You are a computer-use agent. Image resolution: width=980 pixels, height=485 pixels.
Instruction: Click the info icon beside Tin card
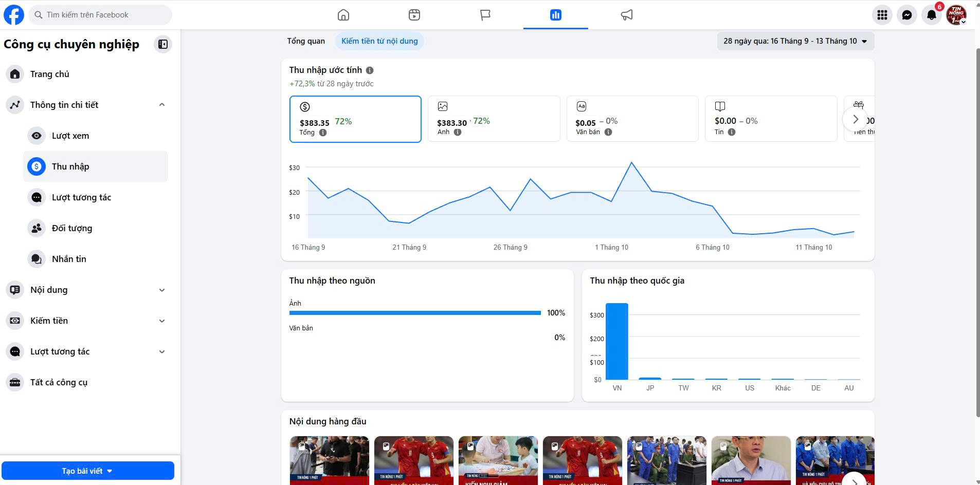click(732, 132)
